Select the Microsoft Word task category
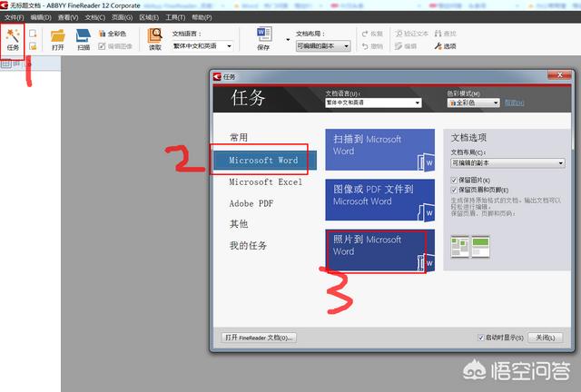Image resolution: width=581 pixels, height=392 pixels. coord(264,160)
